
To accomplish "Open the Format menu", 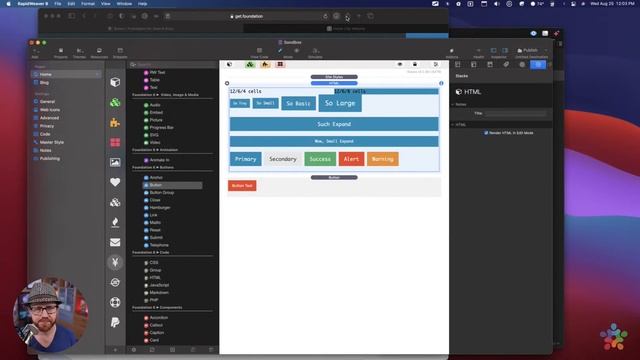I will click(x=88, y=4).
